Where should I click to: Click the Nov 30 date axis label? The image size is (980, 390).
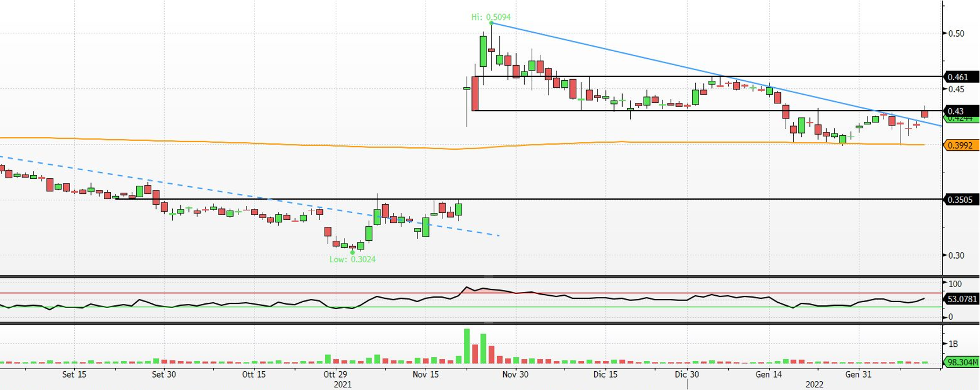tap(515, 374)
